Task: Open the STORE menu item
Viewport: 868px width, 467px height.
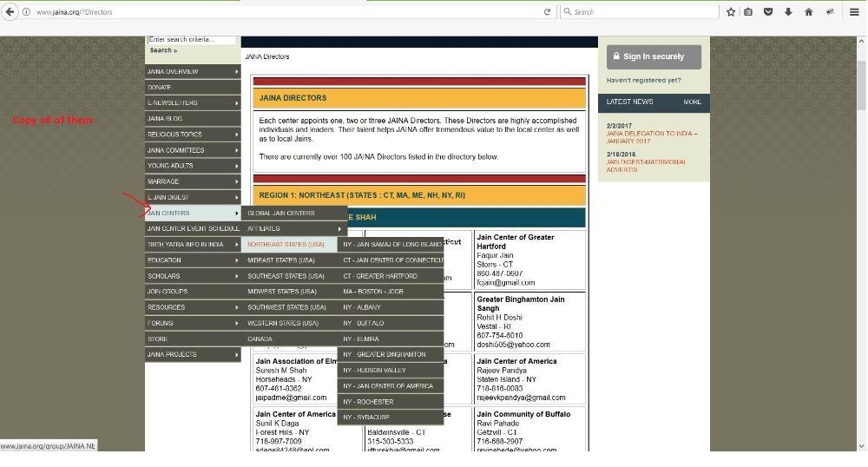Action: tap(193, 339)
